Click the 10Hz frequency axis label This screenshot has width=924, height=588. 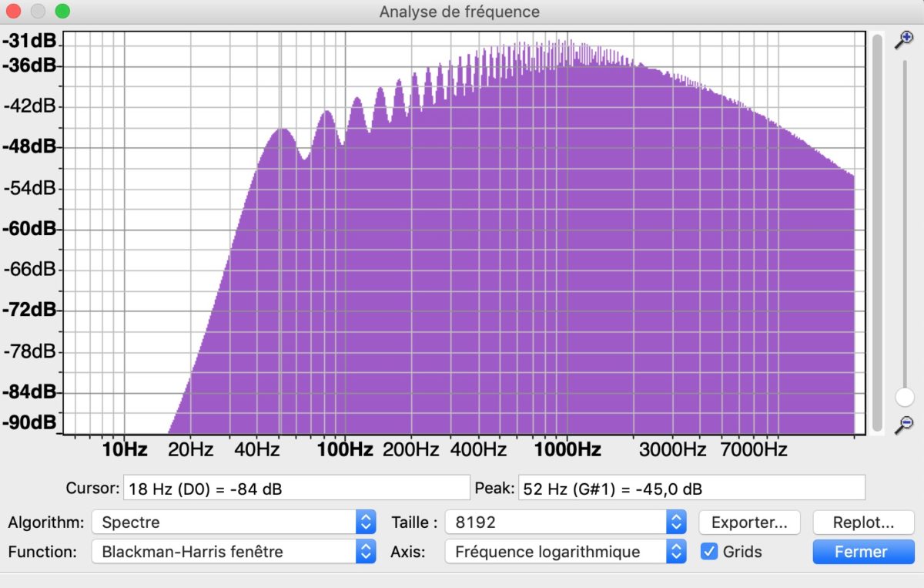pyautogui.click(x=125, y=449)
